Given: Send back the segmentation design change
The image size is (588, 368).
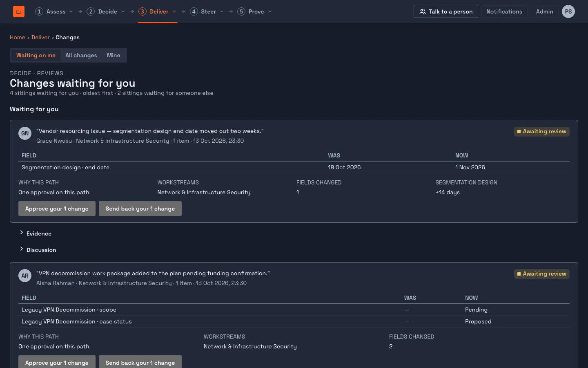Looking at the screenshot, I should [140, 209].
